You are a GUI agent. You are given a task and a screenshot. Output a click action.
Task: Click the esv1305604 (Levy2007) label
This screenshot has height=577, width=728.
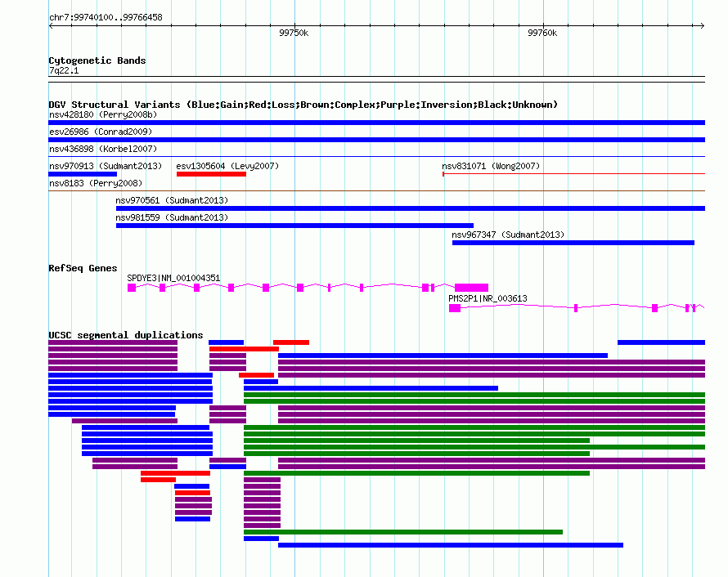pyautogui.click(x=227, y=166)
